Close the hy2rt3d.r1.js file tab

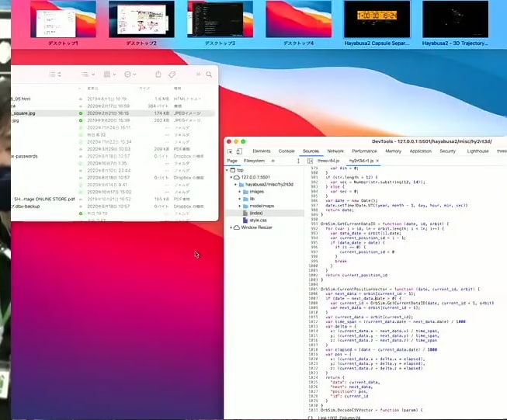[377, 161]
